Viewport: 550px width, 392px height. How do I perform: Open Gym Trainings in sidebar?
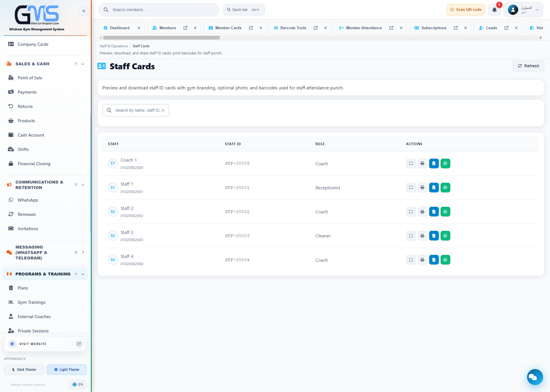[x=32, y=302]
